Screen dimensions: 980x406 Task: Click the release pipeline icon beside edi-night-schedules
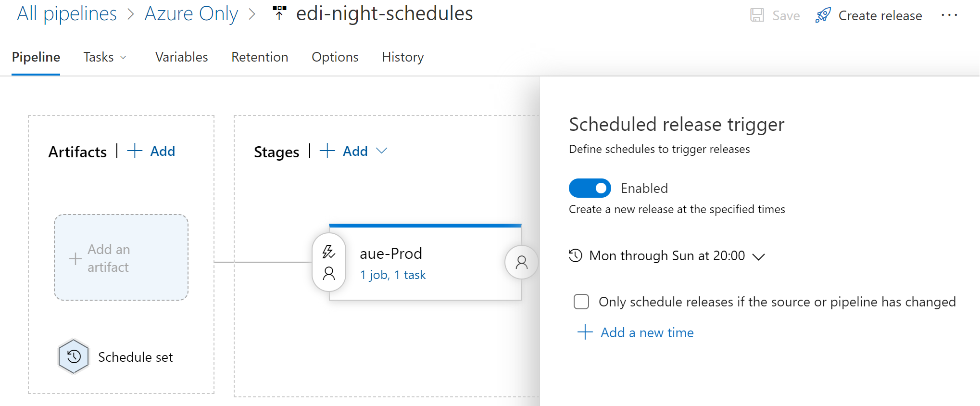[x=279, y=13]
